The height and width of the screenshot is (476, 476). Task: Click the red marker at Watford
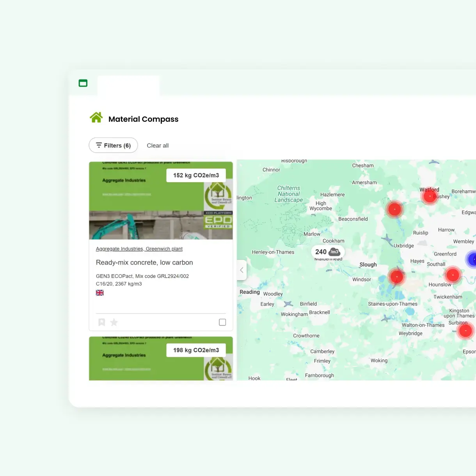tap(430, 196)
